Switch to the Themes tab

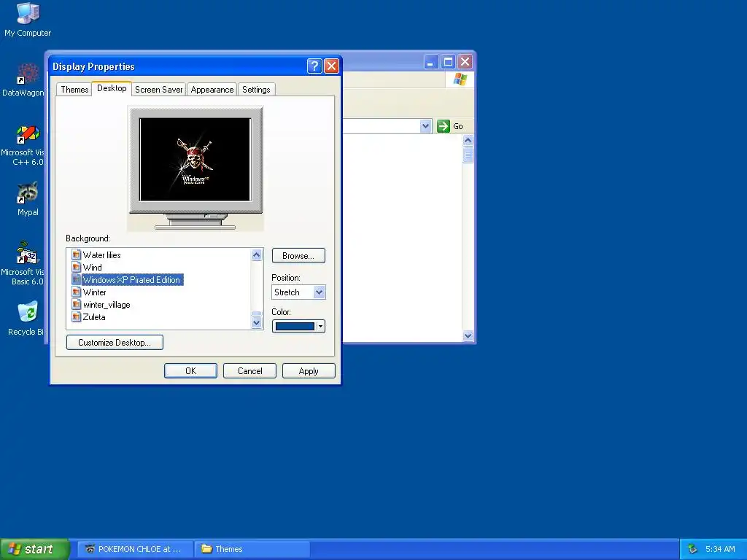74,90
